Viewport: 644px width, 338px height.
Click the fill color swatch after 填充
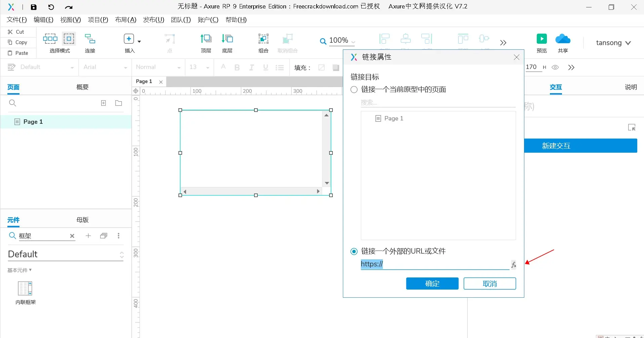[x=321, y=68]
